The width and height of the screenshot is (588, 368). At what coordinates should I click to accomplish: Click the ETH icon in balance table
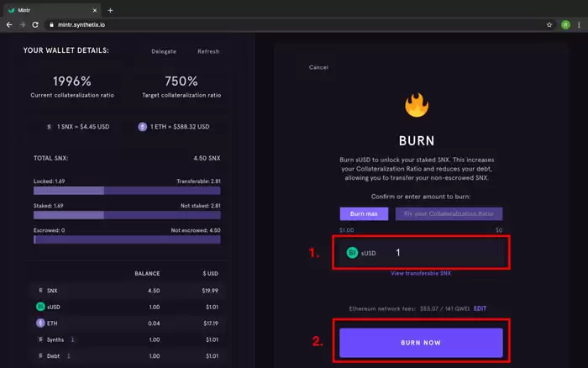point(39,322)
